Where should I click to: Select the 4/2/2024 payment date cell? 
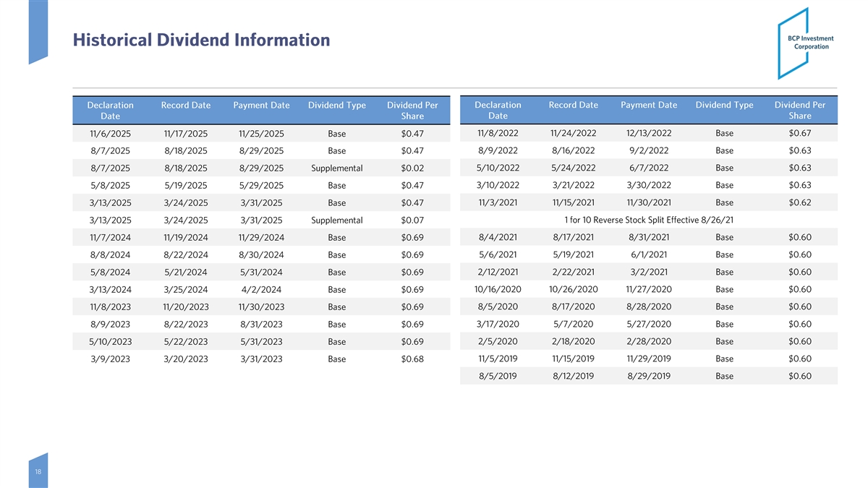coord(261,290)
